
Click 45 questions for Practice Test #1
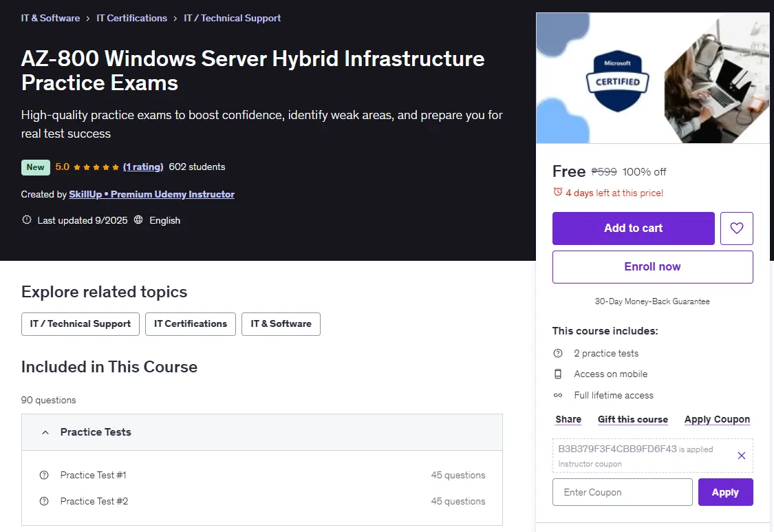(x=458, y=475)
